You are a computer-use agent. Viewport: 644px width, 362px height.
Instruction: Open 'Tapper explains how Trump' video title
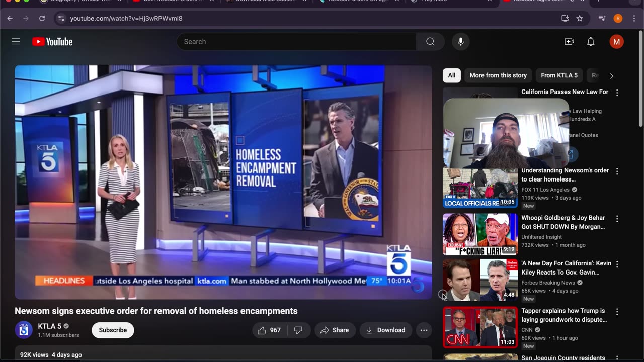pyautogui.click(x=564, y=315)
